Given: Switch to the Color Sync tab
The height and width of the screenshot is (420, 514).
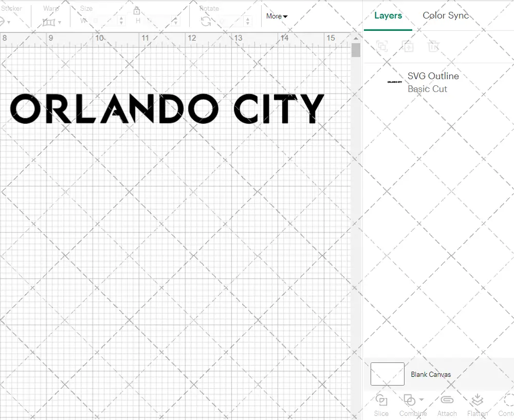Looking at the screenshot, I should click(x=446, y=15).
